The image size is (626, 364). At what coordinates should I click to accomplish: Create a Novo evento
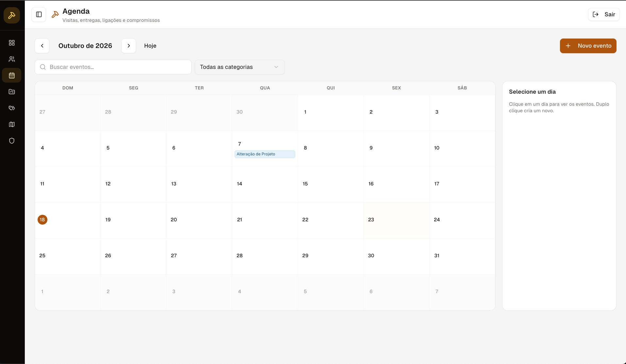pyautogui.click(x=588, y=46)
